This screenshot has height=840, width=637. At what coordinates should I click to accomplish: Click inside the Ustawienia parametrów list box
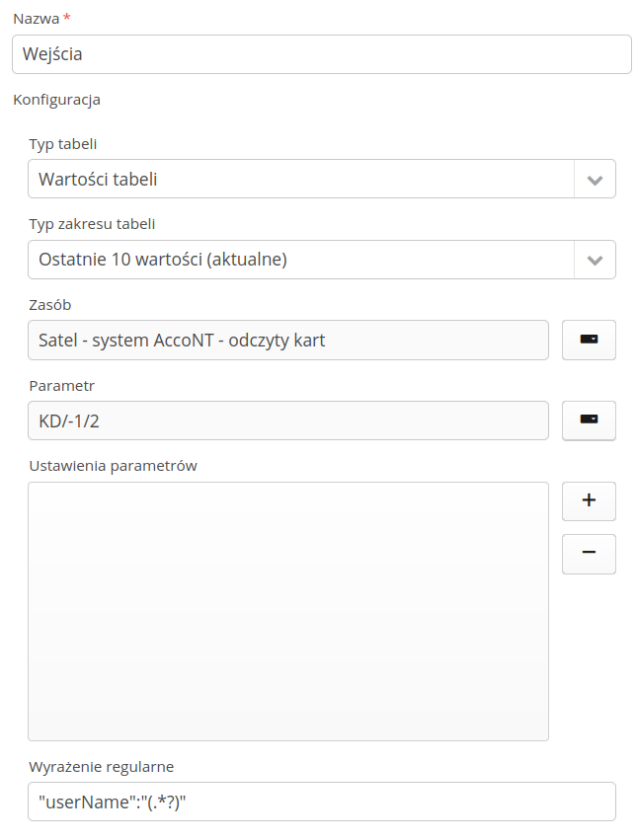(x=287, y=611)
